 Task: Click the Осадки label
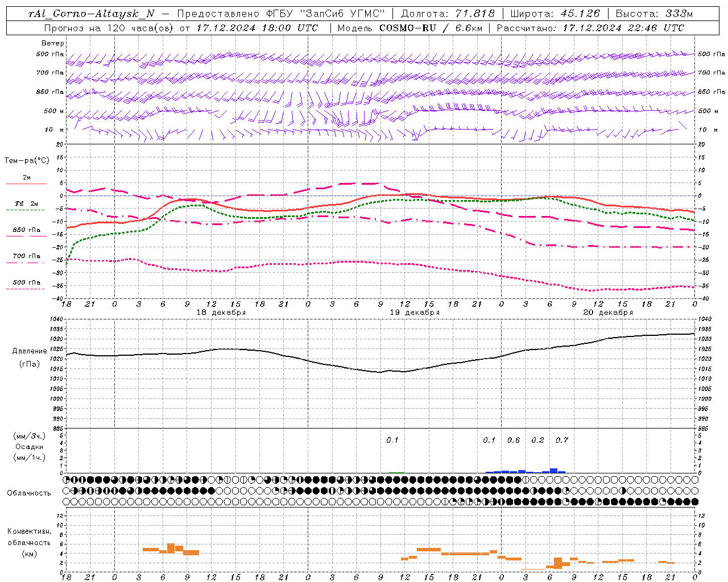[x=29, y=447]
